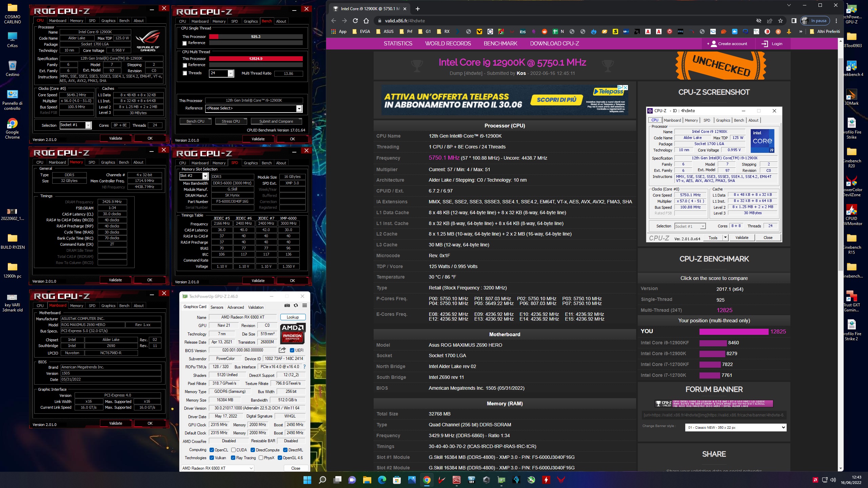Toggle the DirectCompute checkbox
The height and width of the screenshot is (488, 868).
(253, 450)
